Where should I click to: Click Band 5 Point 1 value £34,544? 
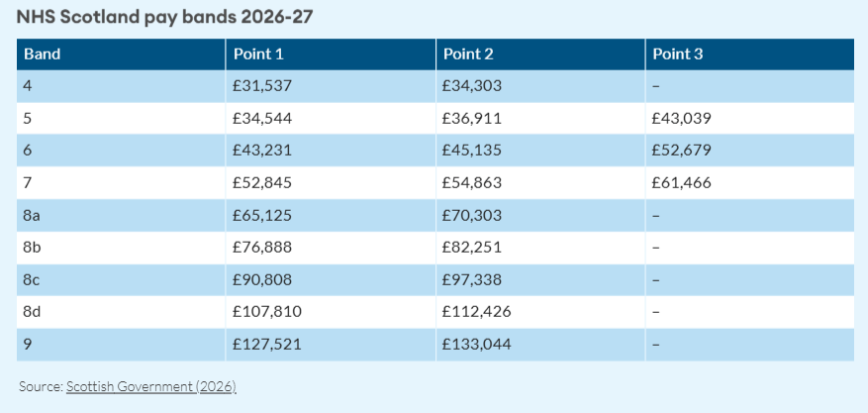(262, 119)
